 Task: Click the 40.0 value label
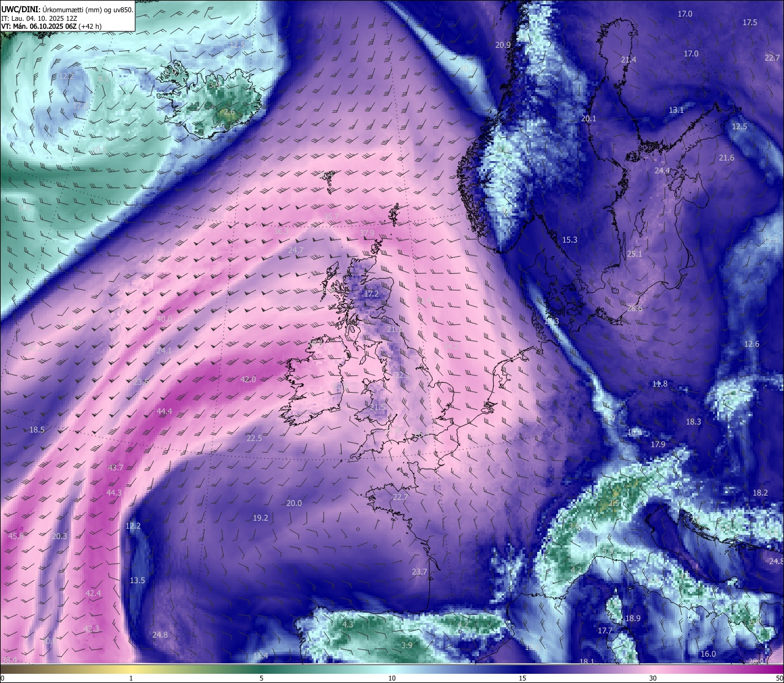click(x=164, y=319)
